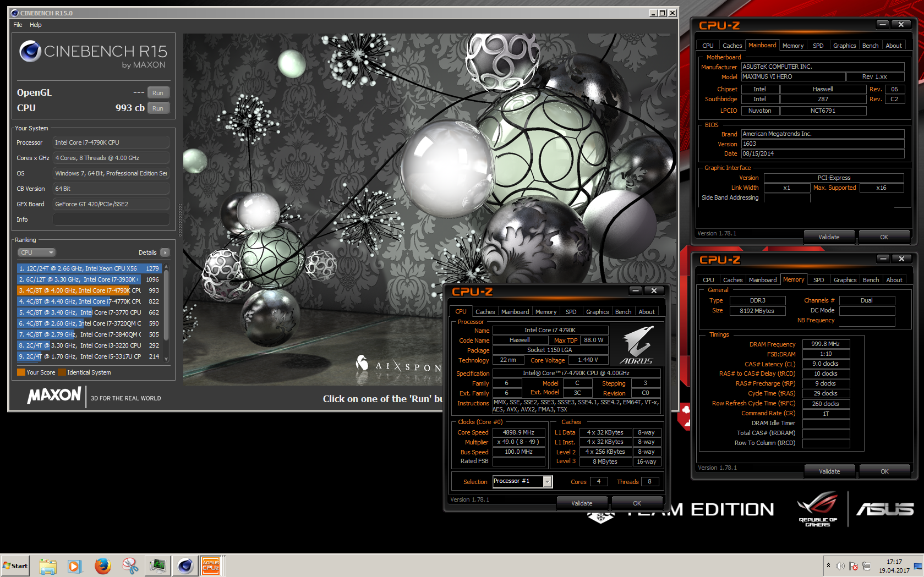924x577 pixels.
Task: Select CPU tab in CPU-Z Mainboard window
Action: point(708,46)
